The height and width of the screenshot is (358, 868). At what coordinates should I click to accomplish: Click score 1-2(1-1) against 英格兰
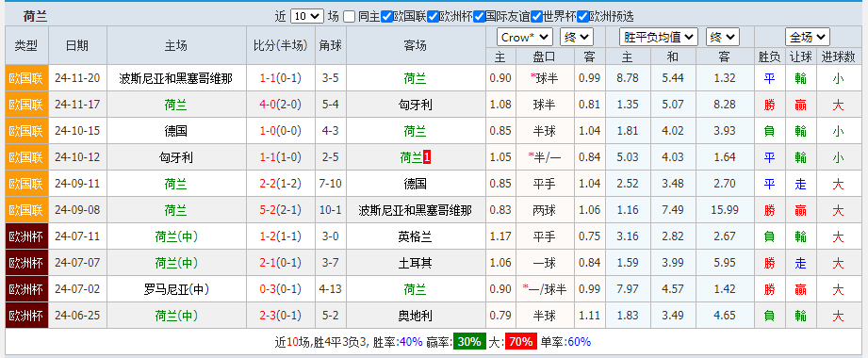click(x=281, y=236)
